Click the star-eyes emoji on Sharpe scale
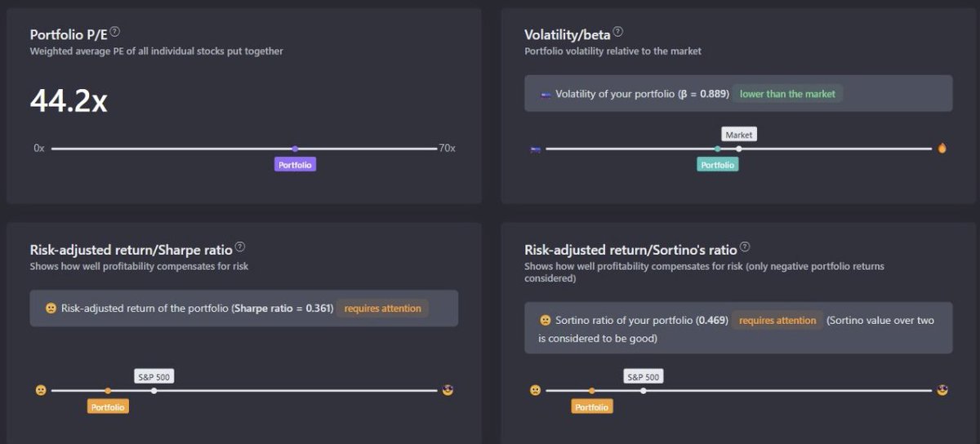Screen dimensions: 980x444 448,390
